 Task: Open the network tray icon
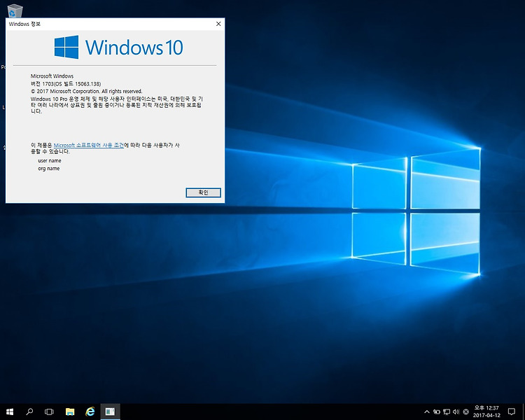[x=447, y=412]
